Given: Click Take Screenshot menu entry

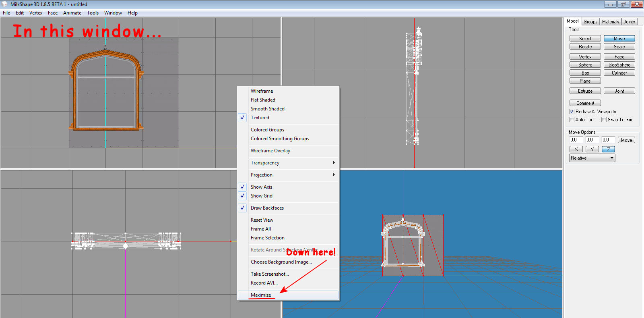Looking at the screenshot, I should coord(288,274).
